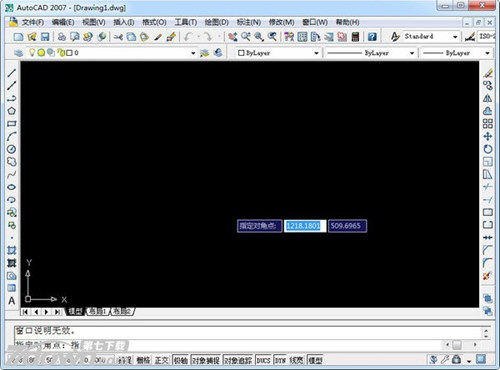Image resolution: width=500 pixels, height=370 pixels.
Task: Click the 模型 button in status bar
Action: tap(315, 360)
